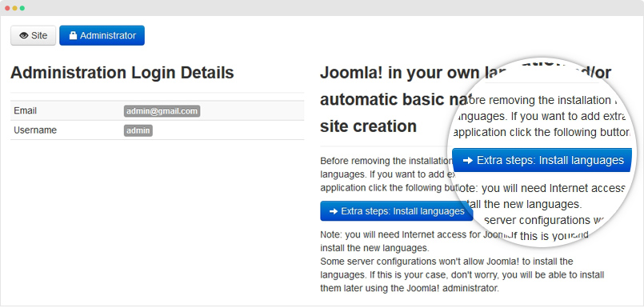Click the lock icon on Administrator button

(73, 36)
